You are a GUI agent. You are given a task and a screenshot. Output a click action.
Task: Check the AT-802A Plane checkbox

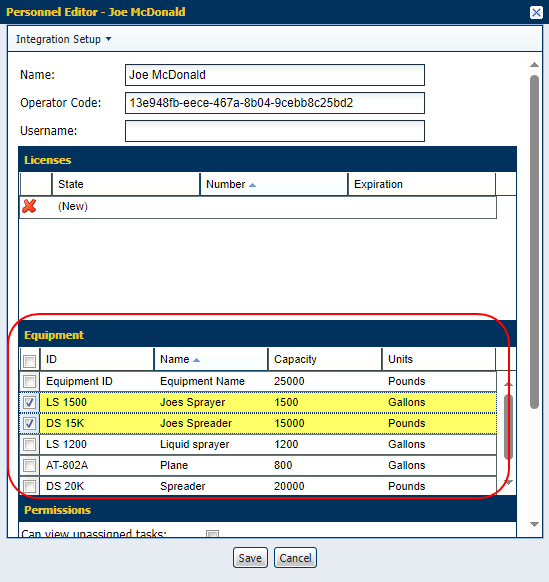(29, 465)
